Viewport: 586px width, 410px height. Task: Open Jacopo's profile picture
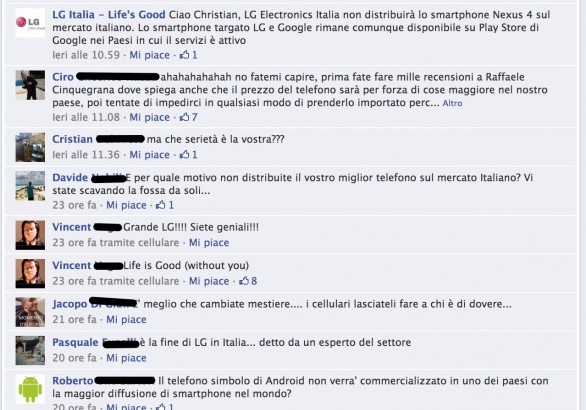click(30, 312)
